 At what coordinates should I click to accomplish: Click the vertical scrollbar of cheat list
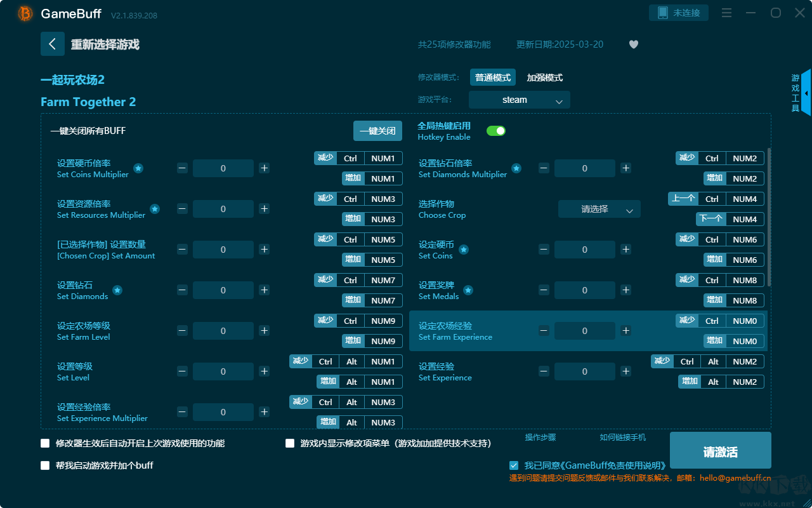[x=769, y=216]
